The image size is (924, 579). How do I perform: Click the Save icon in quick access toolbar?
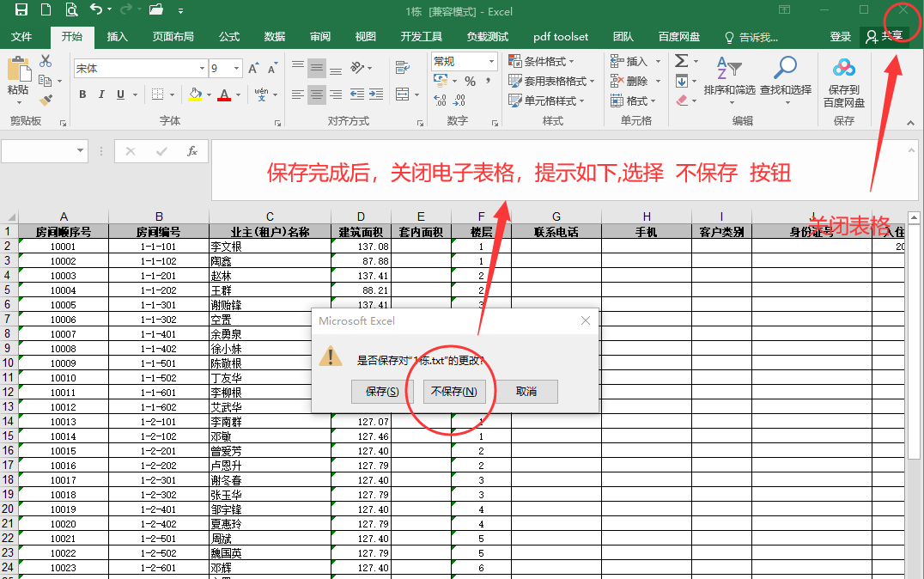point(21,10)
